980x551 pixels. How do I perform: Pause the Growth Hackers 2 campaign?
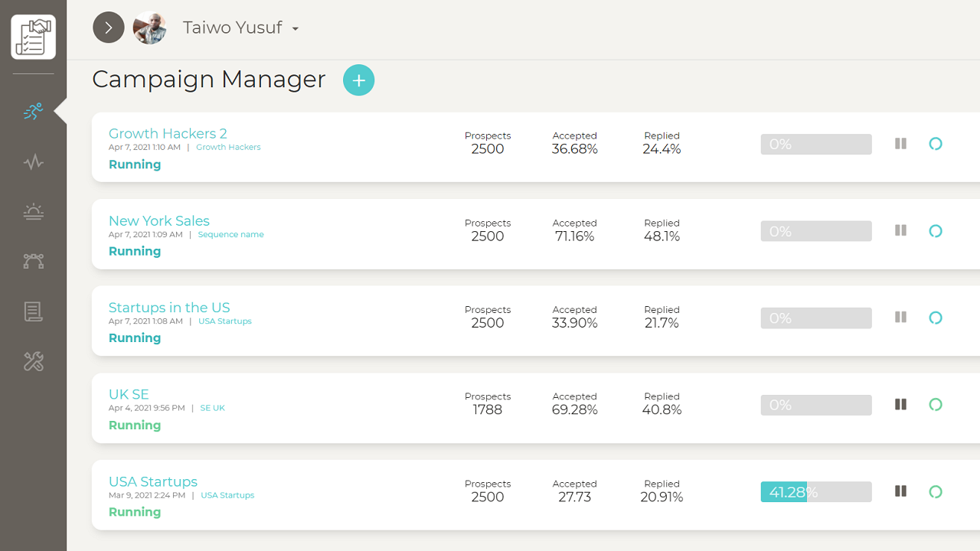tap(900, 144)
